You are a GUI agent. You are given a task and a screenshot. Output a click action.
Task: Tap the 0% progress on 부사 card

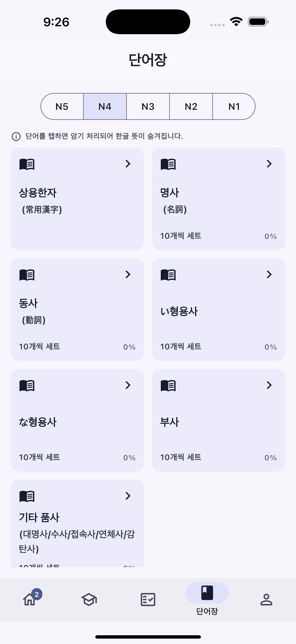pos(270,458)
